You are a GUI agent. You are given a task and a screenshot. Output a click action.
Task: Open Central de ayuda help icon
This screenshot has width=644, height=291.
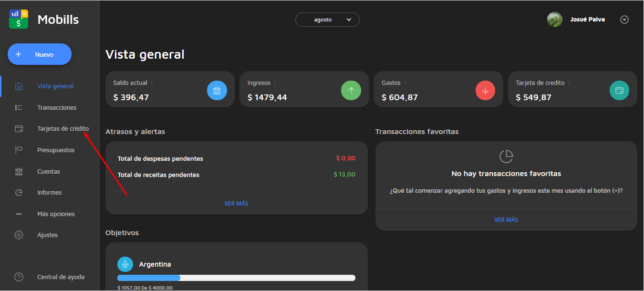tap(19, 277)
